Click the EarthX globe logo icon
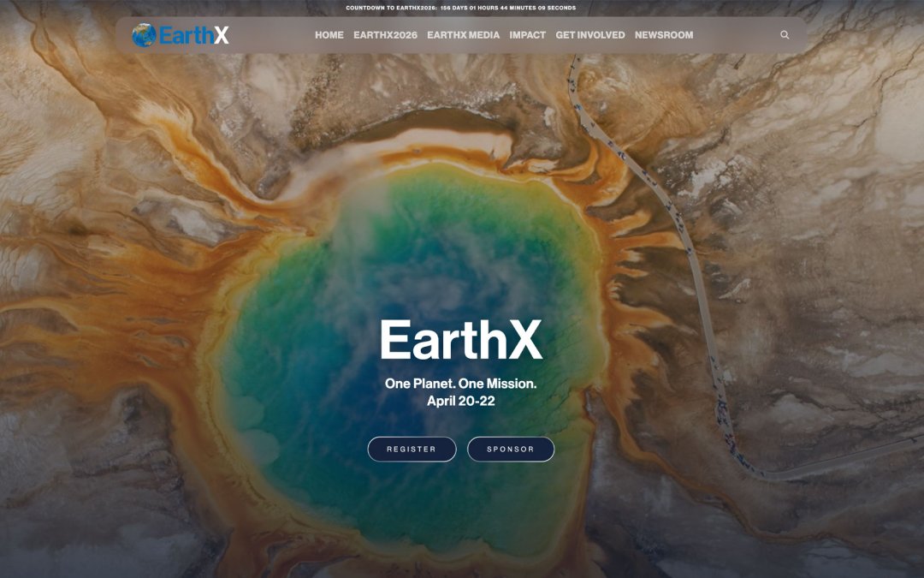 pos(144,35)
